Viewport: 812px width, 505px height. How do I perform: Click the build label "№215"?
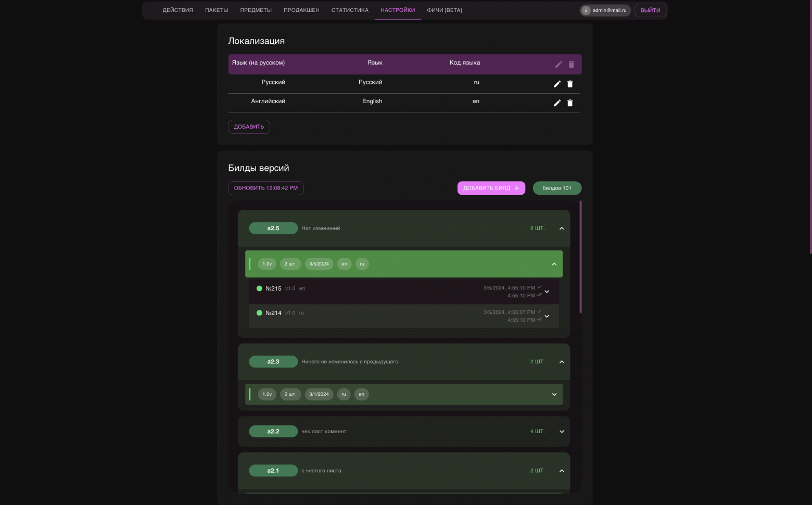tap(273, 288)
